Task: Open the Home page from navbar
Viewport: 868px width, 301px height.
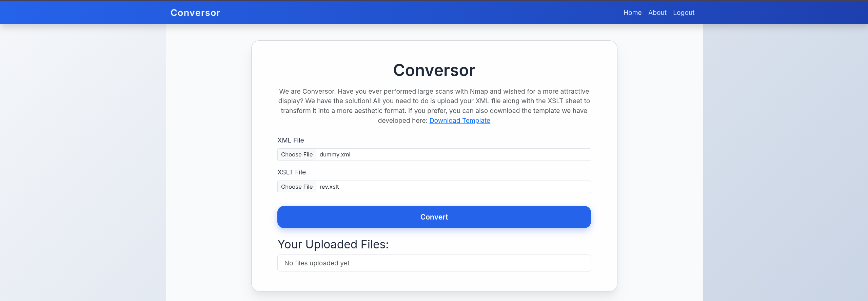Action: coord(632,13)
